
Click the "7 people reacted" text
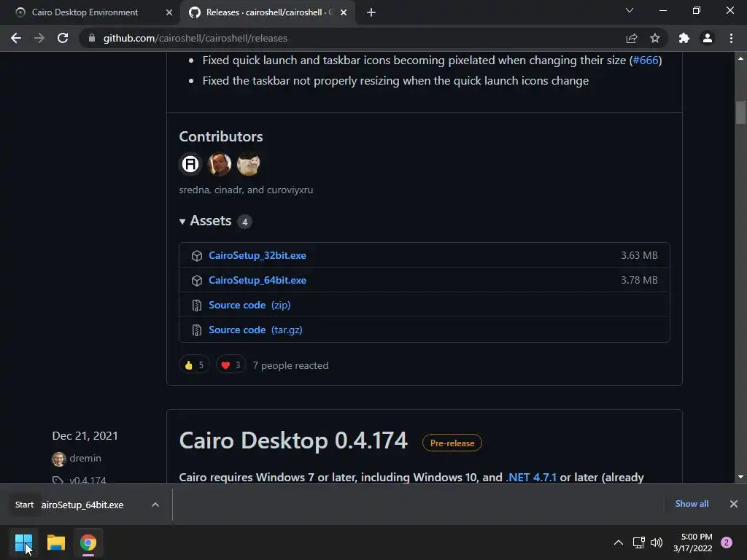click(x=290, y=365)
